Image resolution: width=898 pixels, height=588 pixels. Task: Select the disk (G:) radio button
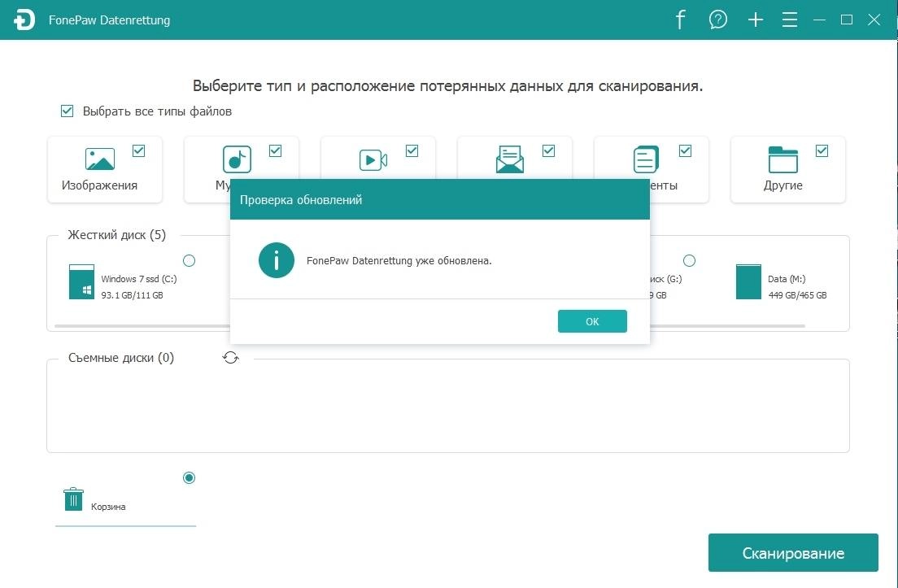pyautogui.click(x=690, y=260)
